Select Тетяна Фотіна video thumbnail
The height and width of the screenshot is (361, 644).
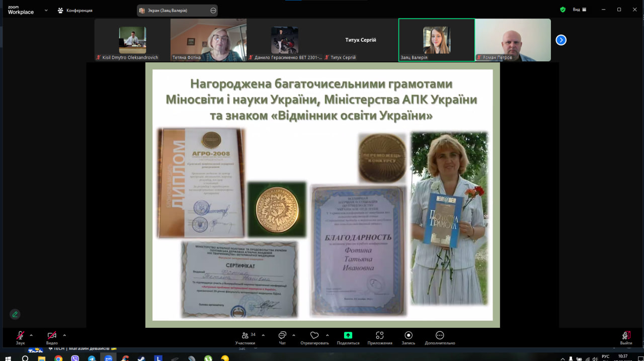point(208,40)
